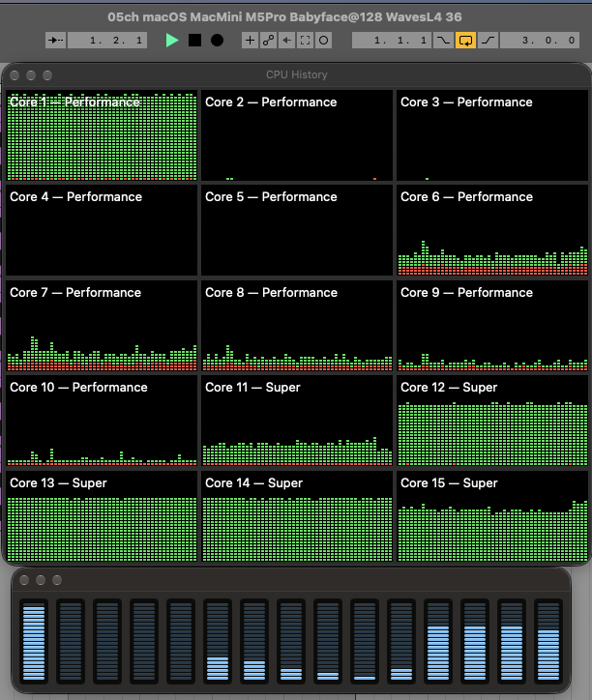Click Re-enable Automation left arrow button
The width and height of the screenshot is (592, 700).
pos(287,41)
